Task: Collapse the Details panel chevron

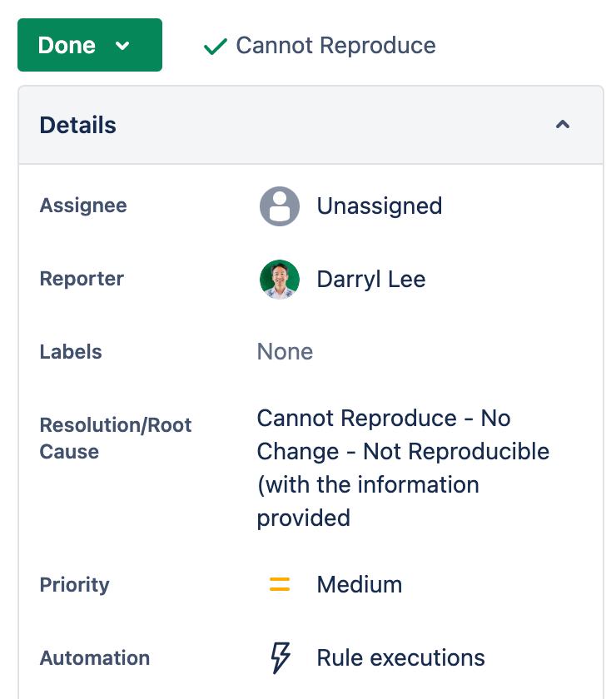Action: tap(563, 124)
